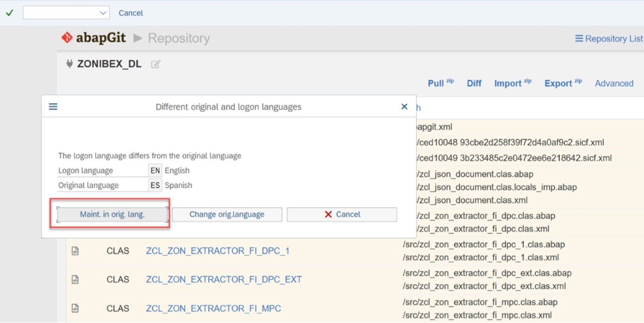Click the Repository breadcrumb title
The width and height of the screenshot is (644, 323).
click(x=179, y=38)
